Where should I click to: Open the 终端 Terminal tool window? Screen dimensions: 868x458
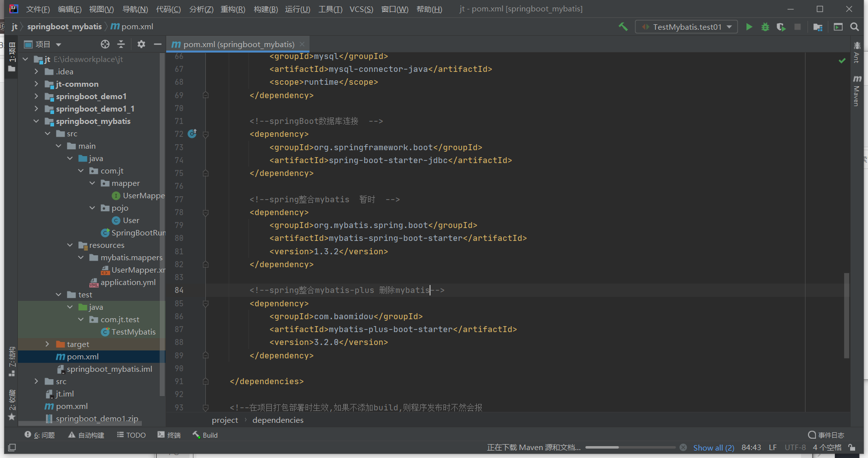[169, 435]
